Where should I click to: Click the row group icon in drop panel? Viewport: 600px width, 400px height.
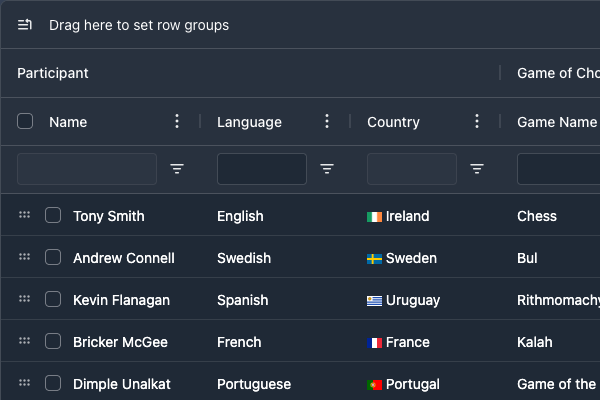tap(25, 25)
